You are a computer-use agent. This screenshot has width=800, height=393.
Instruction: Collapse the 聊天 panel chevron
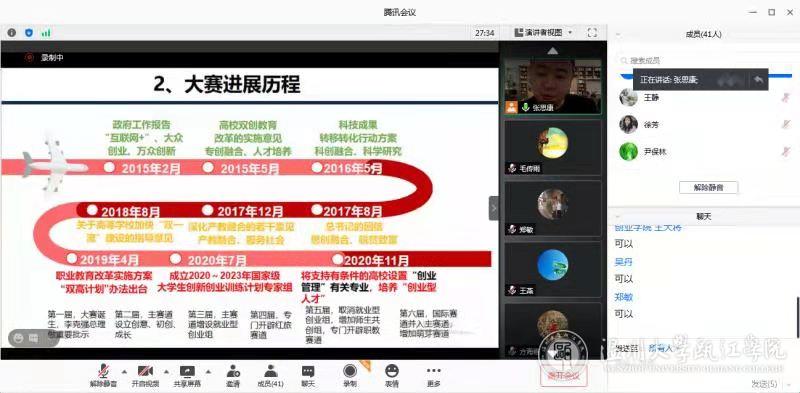pyautogui.click(x=618, y=216)
